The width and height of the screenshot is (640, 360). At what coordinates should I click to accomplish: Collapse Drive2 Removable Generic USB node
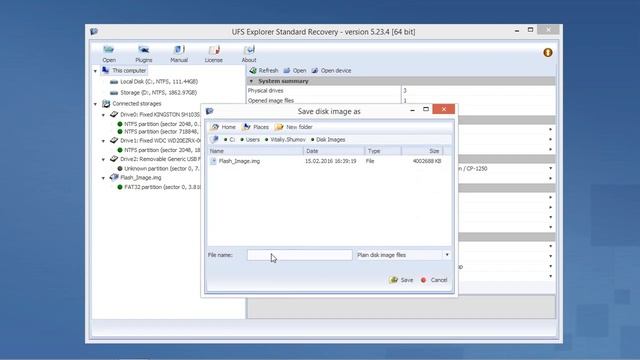coord(104,160)
